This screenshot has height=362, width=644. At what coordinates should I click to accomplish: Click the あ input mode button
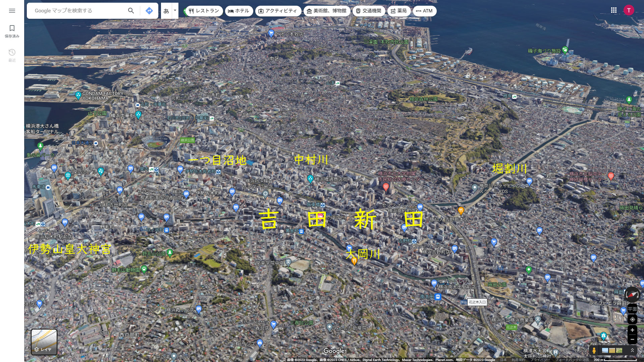click(166, 11)
